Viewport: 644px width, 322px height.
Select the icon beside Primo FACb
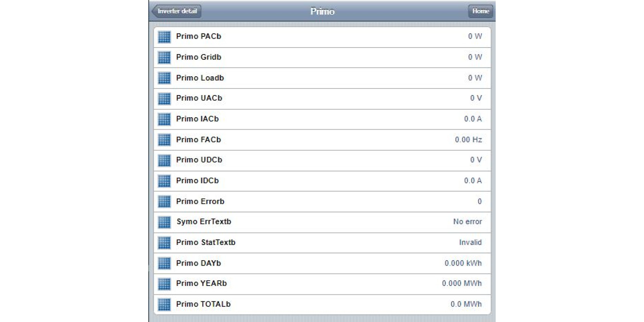coord(164,140)
